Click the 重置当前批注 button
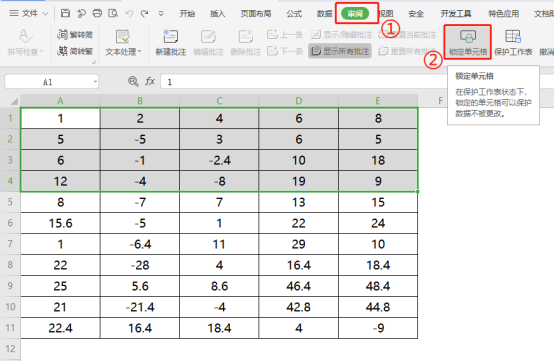This screenshot has width=554, height=361. tap(407, 34)
